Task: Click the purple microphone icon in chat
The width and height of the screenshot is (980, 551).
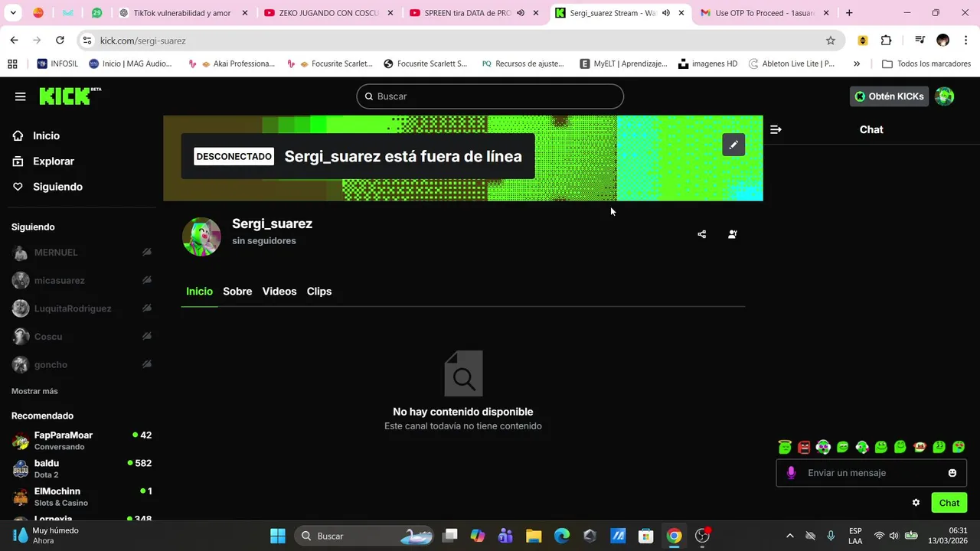Action: click(x=791, y=473)
